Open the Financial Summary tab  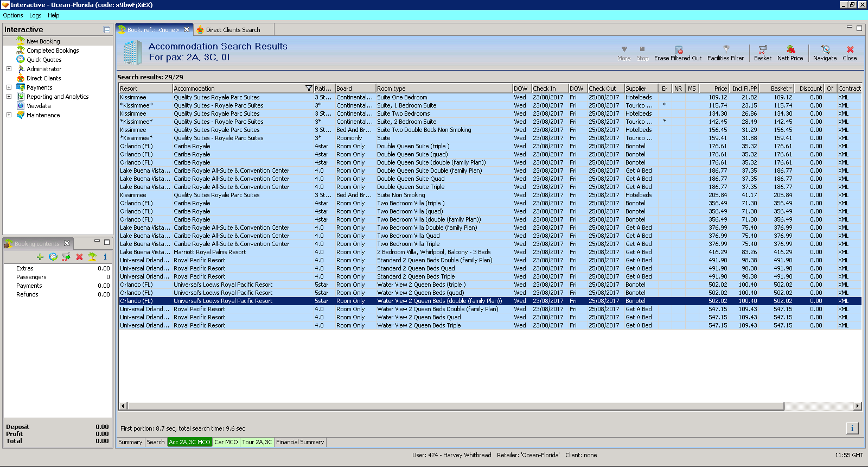[x=300, y=442]
